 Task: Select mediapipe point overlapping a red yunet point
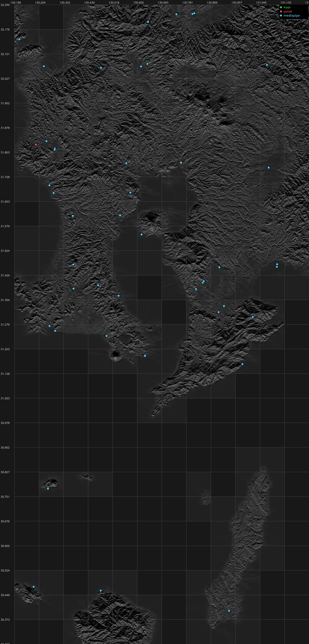[x=181, y=162]
